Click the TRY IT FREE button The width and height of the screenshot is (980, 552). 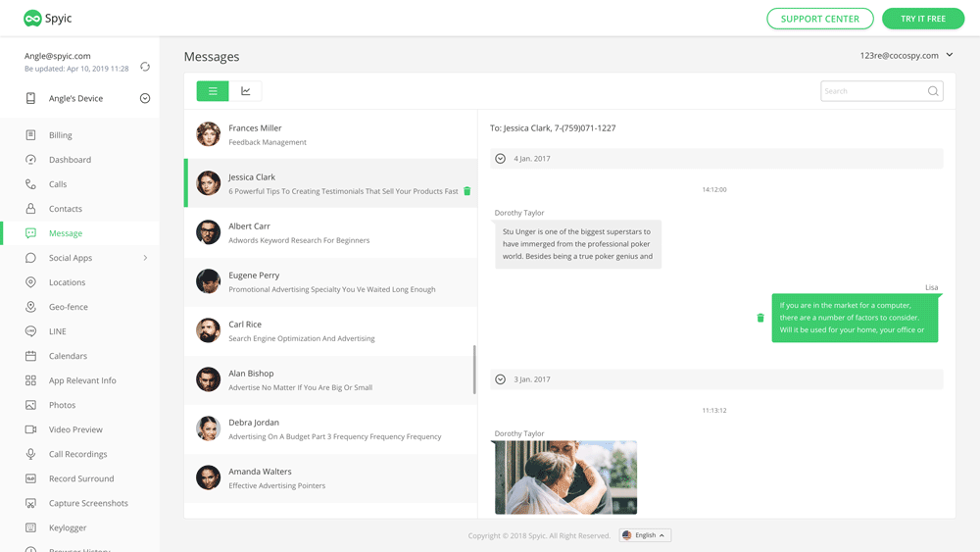(923, 19)
